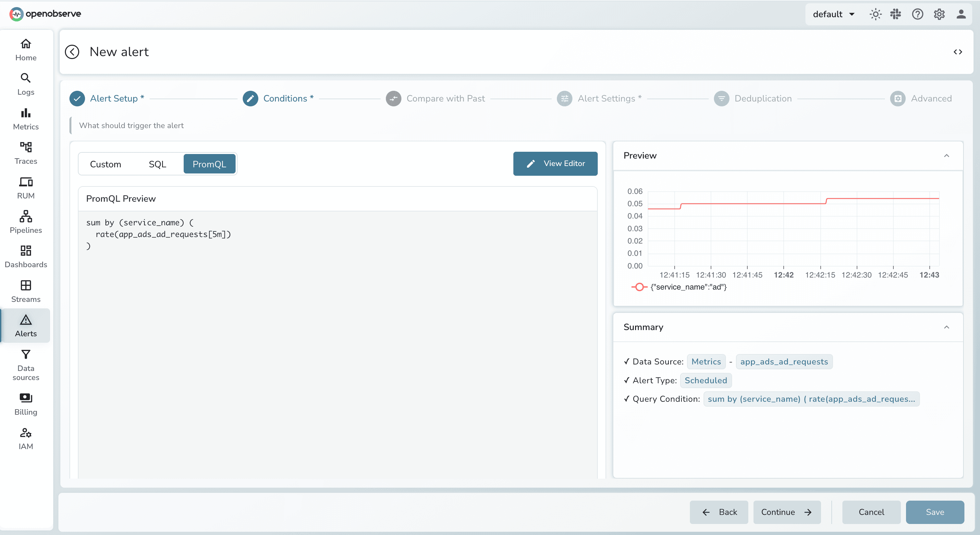Select the Custom query tab

pyautogui.click(x=105, y=164)
